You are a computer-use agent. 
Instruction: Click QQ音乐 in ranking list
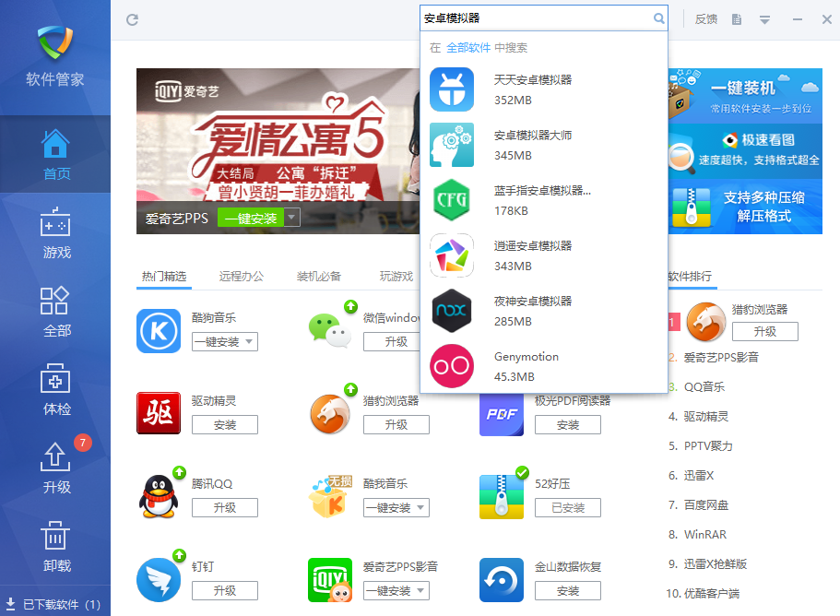click(x=704, y=387)
